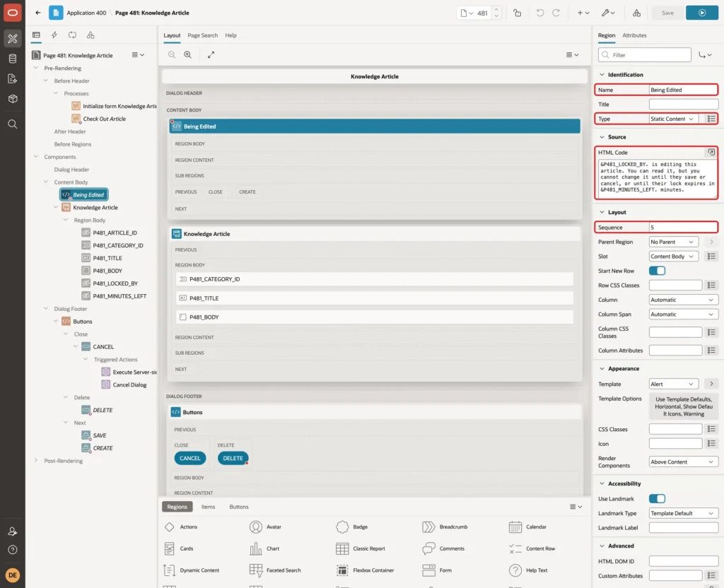Image resolution: width=724 pixels, height=588 pixels.
Task: Select the Cancel Dialog action
Action: (124, 384)
